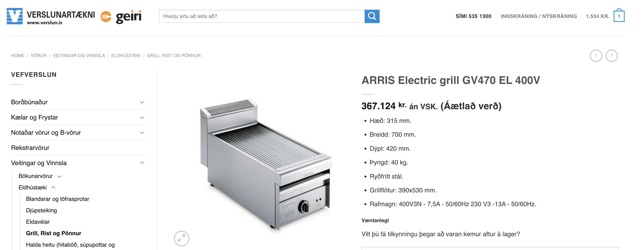
Task: Select Grill, Rist og Pönnur category
Action: (53, 233)
